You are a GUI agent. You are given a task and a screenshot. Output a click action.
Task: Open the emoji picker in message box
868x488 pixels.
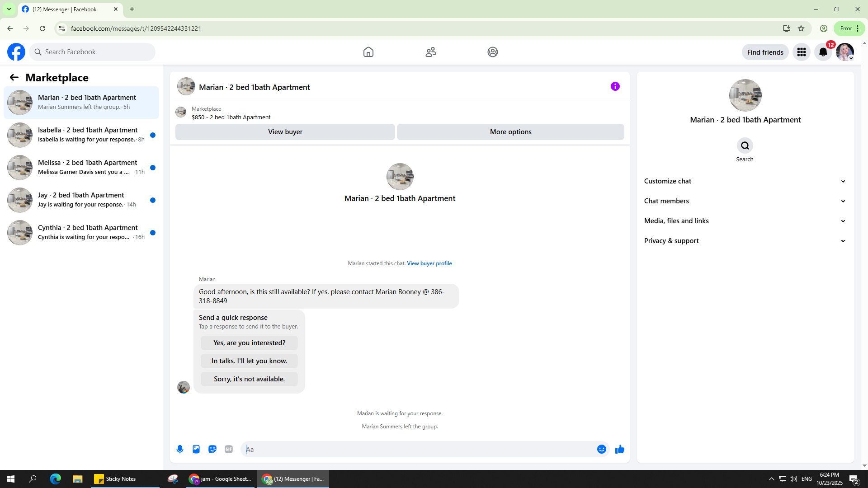point(601,449)
